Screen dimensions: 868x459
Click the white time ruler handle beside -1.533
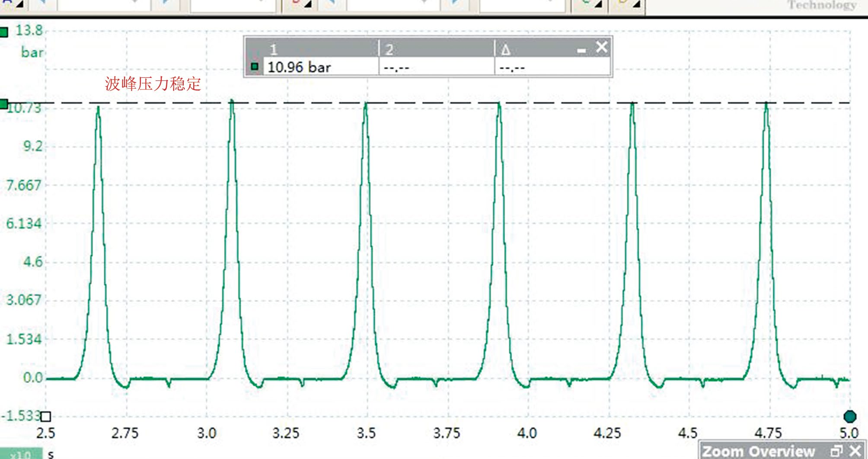point(46,417)
